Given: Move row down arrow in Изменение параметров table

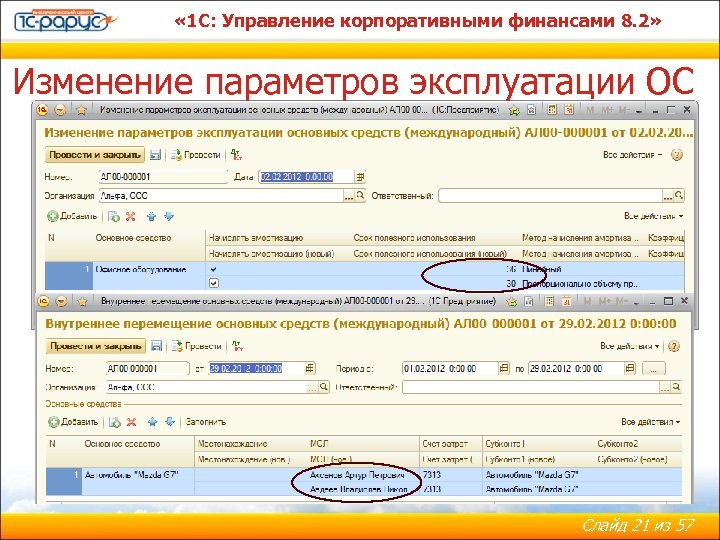Looking at the screenshot, I should tap(169, 216).
